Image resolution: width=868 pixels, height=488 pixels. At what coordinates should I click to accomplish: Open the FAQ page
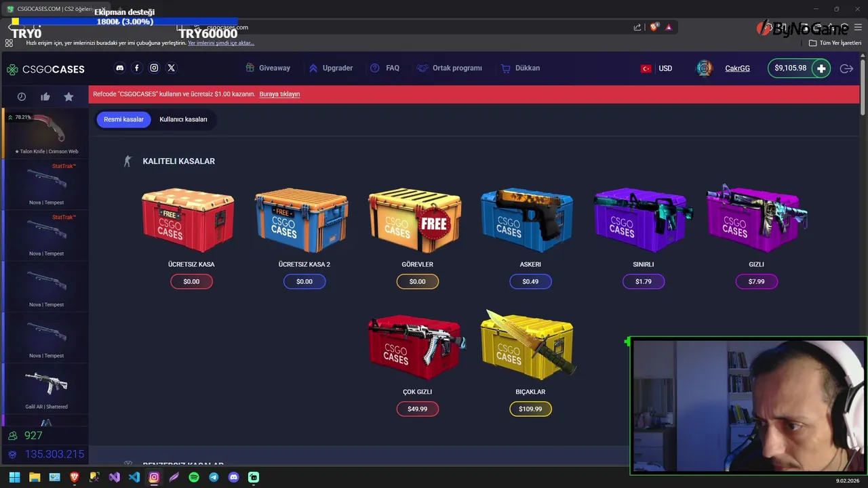[x=385, y=68]
